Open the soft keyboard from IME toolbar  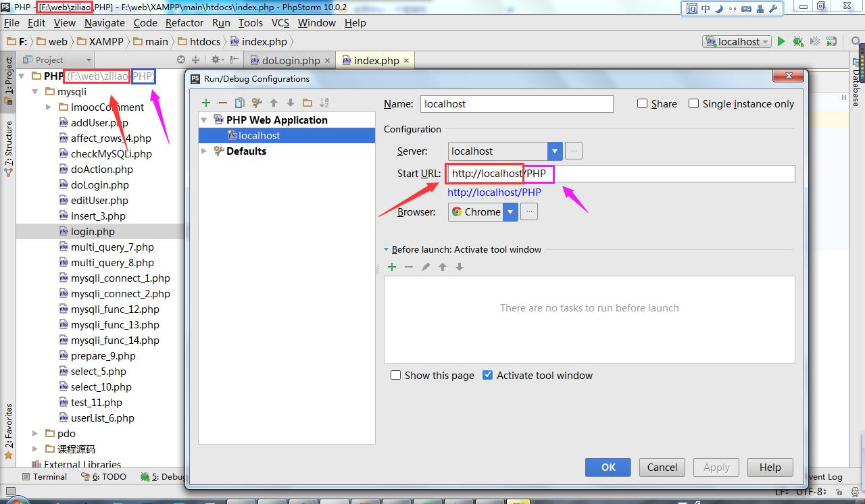pos(747,9)
